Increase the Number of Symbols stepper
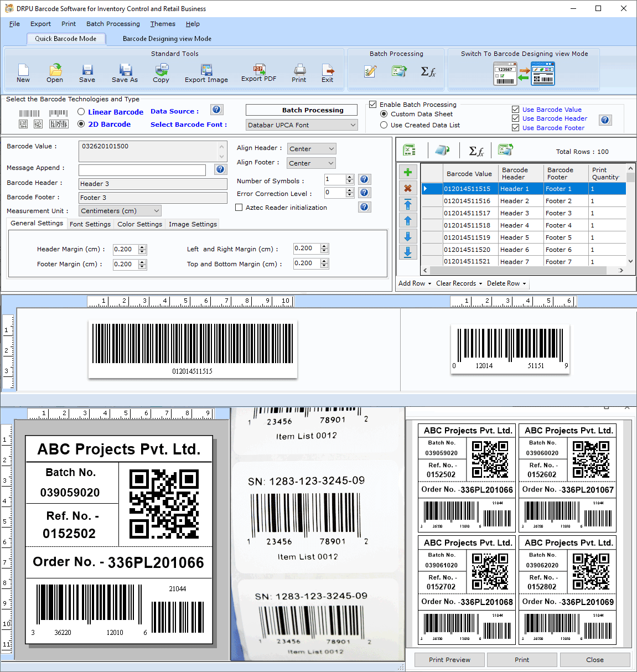The width and height of the screenshot is (637, 672). [x=349, y=177]
